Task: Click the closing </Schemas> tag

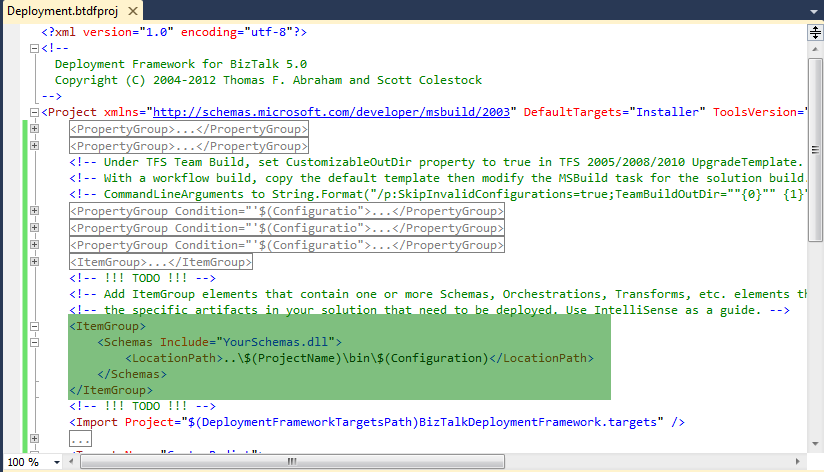Action: click(132, 374)
